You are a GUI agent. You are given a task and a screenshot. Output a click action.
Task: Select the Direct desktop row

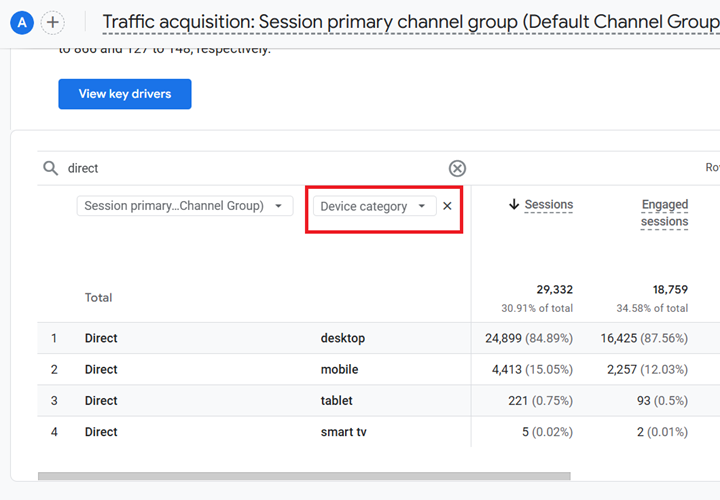pos(100,338)
